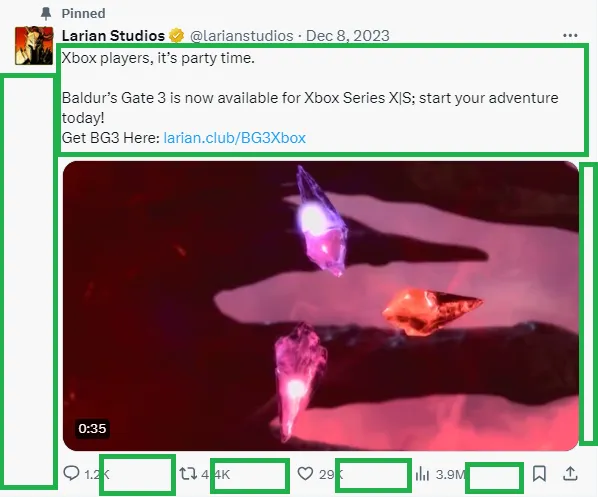Retweet the Larian Studios post
The height and width of the screenshot is (497, 598).
click(188, 474)
